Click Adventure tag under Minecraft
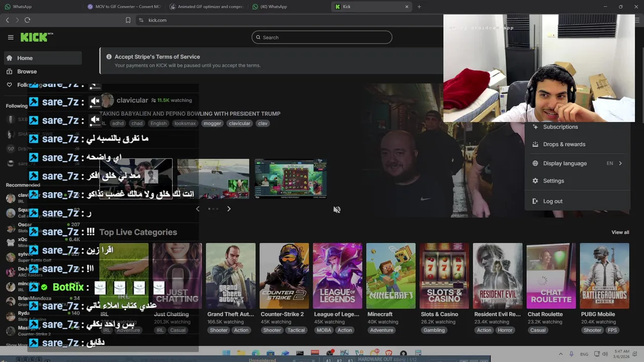The image size is (644, 362). [381, 330]
